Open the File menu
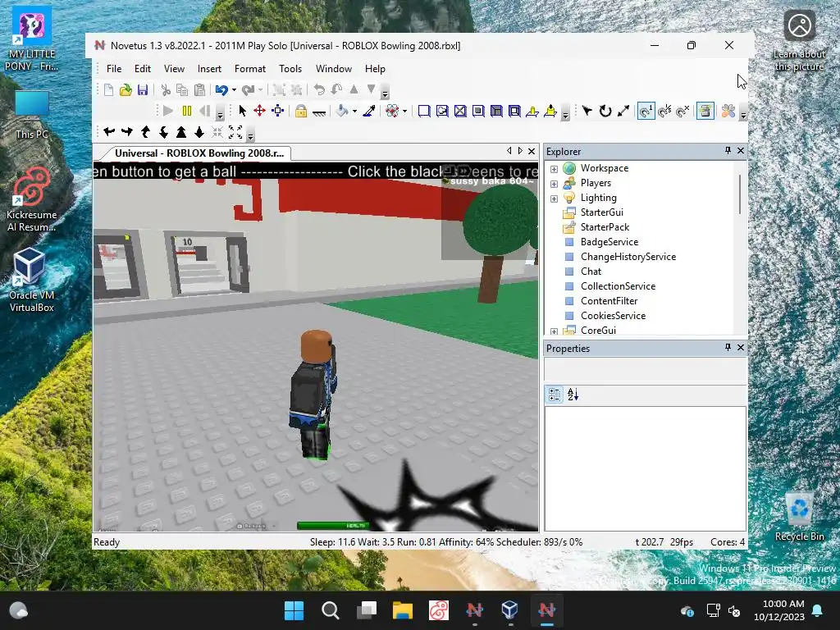840x630 pixels. 113,69
